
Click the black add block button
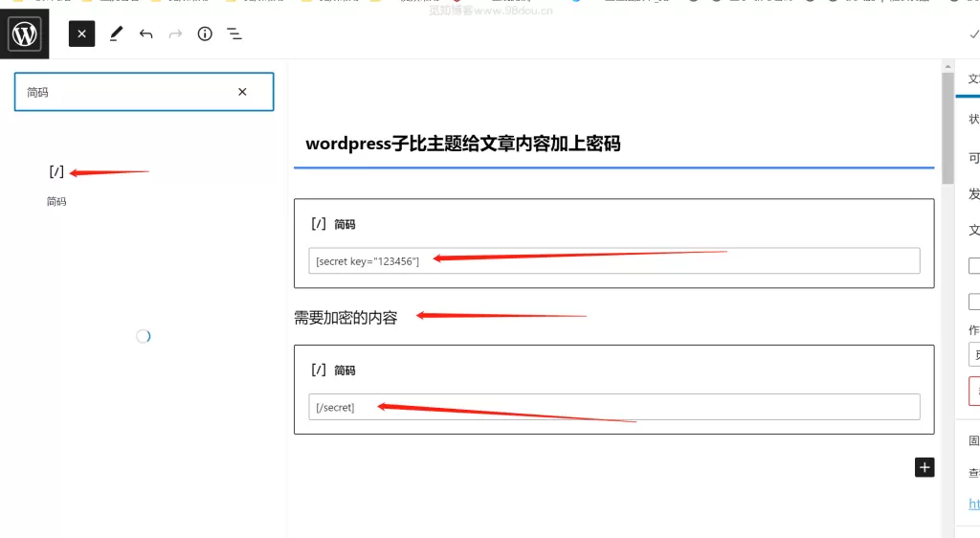click(924, 467)
